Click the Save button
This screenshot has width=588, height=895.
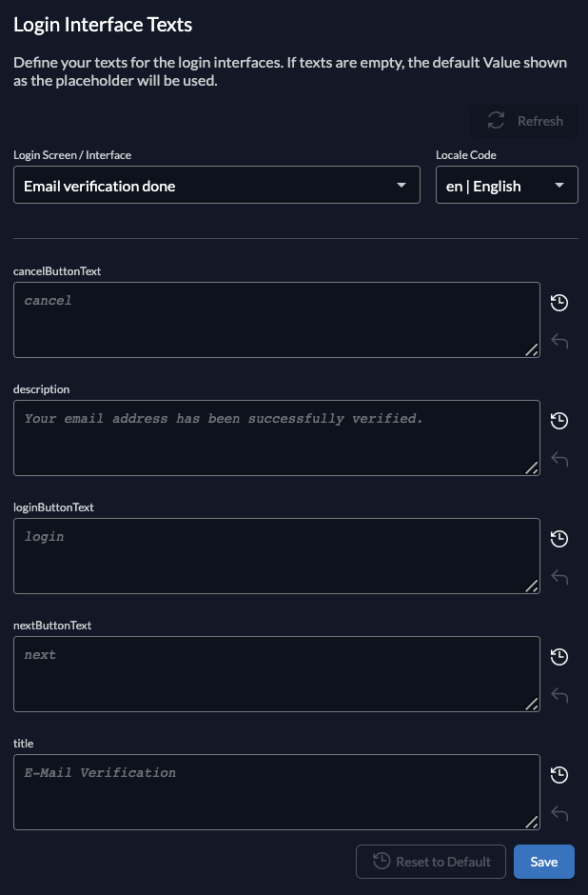coord(543,862)
